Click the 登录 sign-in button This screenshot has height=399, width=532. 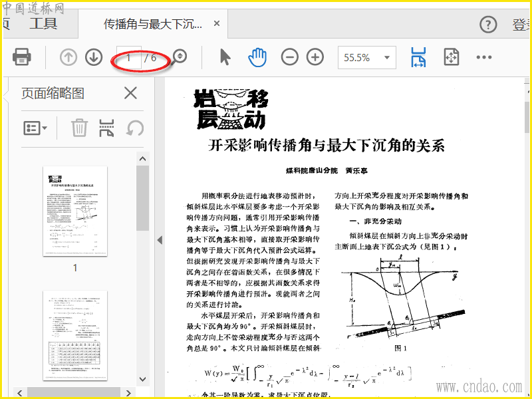[x=521, y=25]
